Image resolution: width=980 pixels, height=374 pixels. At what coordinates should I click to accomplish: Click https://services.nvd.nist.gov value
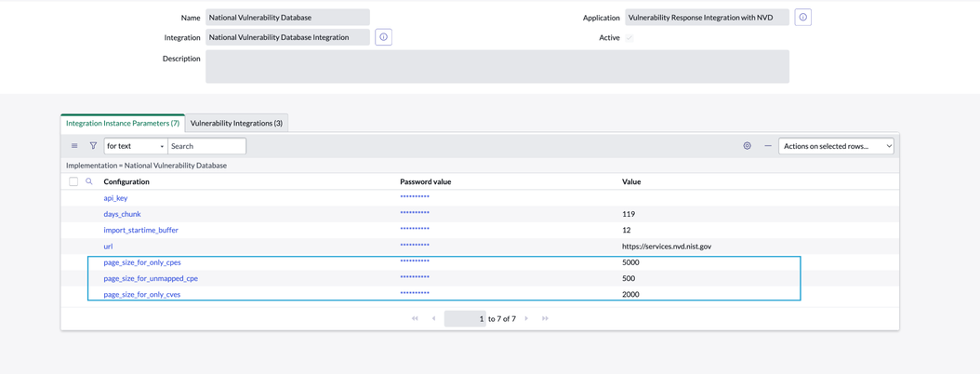[x=667, y=247]
